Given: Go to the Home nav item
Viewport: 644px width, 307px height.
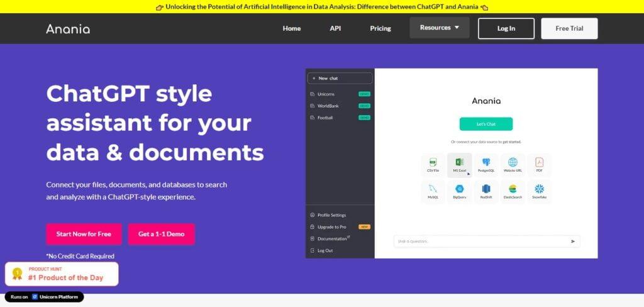Looking at the screenshot, I should coord(292,28).
